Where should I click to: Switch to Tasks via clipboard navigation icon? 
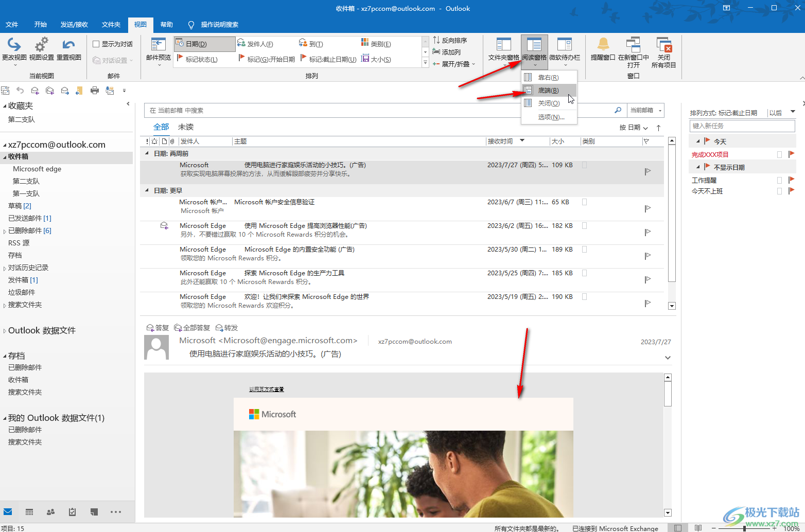coord(72,512)
